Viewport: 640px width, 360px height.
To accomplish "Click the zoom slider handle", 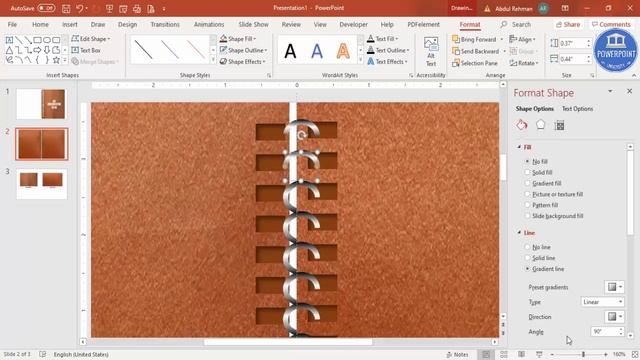I will pyautogui.click(x=583, y=354).
